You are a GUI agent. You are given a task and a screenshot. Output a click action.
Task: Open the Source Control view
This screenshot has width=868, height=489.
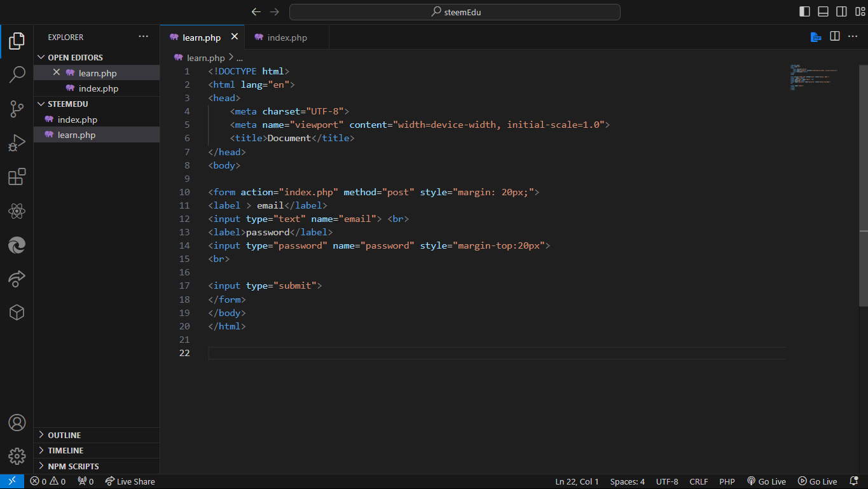click(17, 109)
